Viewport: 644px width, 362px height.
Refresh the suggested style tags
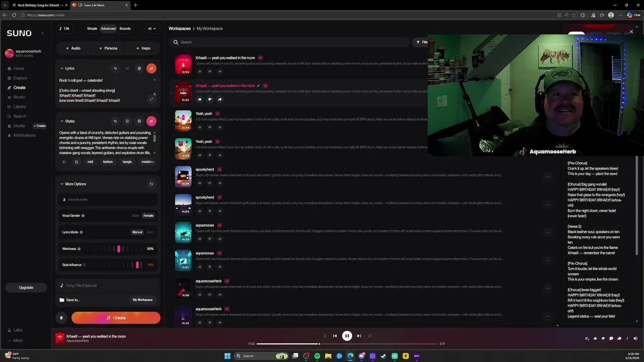[76, 162]
